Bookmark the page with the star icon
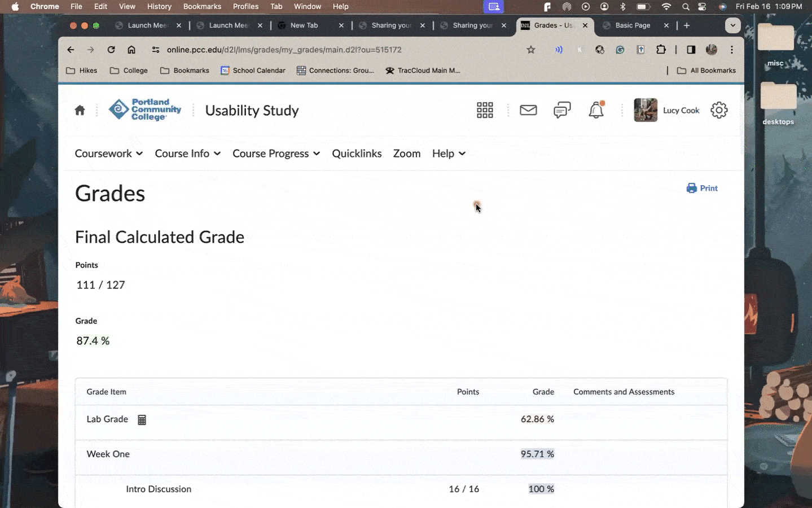812x508 pixels. 530,50
